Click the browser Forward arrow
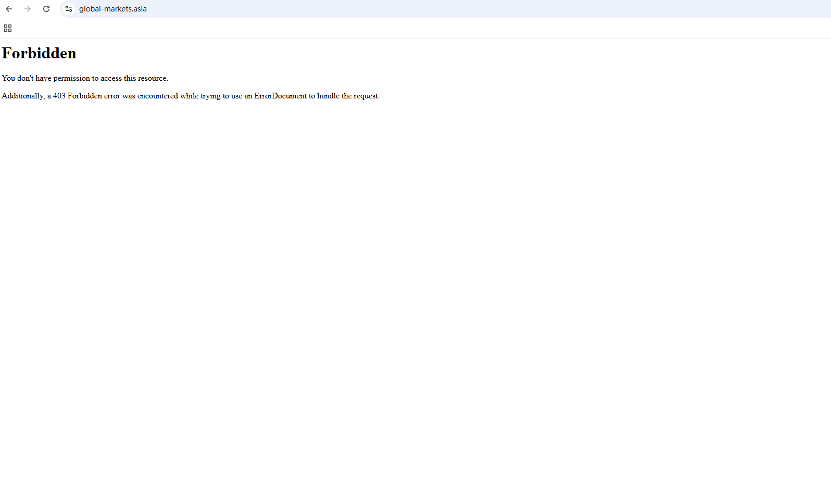Screen dimensions: 831x504 pos(28,9)
